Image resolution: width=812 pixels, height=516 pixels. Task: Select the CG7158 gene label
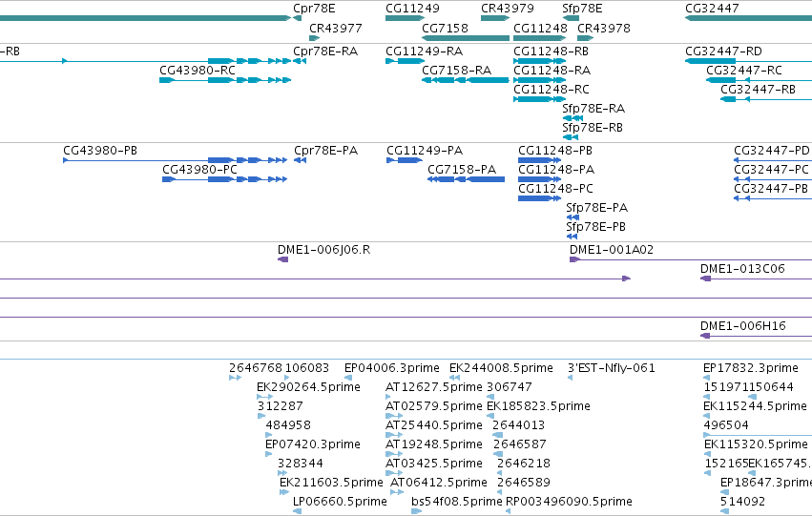pyautogui.click(x=445, y=28)
